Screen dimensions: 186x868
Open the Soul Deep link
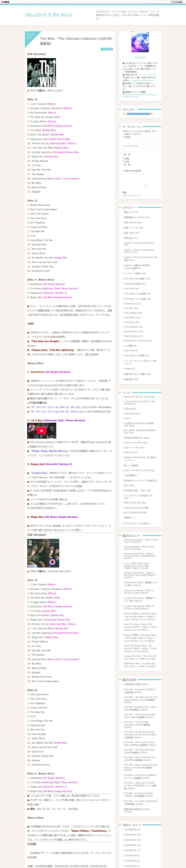click(x=129, y=486)
